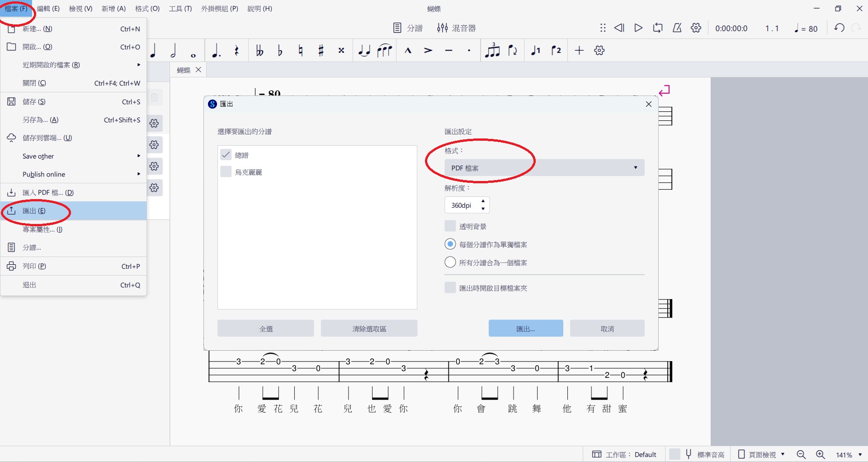Open the PDF 檔案 format dropdown
This screenshot has height=462, width=868.
(x=544, y=168)
